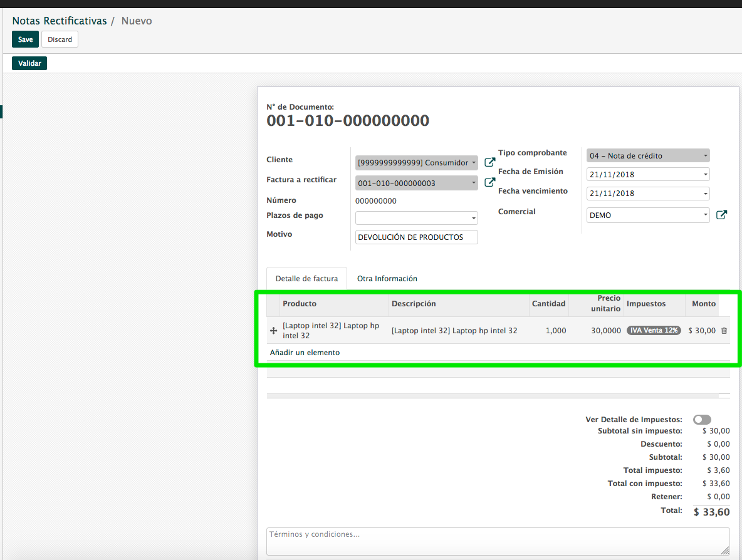
Task: Sort by Cantidad column header
Action: pos(548,304)
